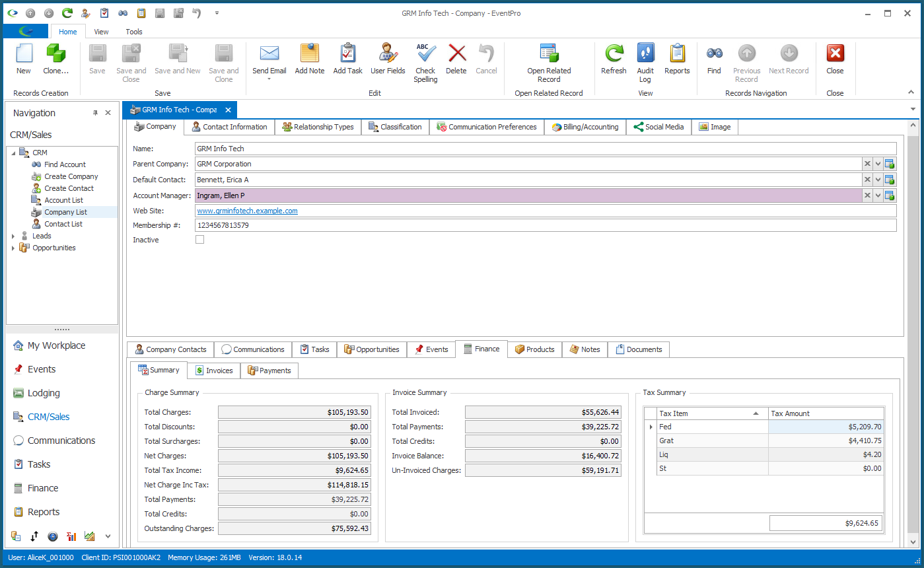Open Reports from ribbon View group
Image resolution: width=924 pixels, height=568 pixels.
coord(677,59)
